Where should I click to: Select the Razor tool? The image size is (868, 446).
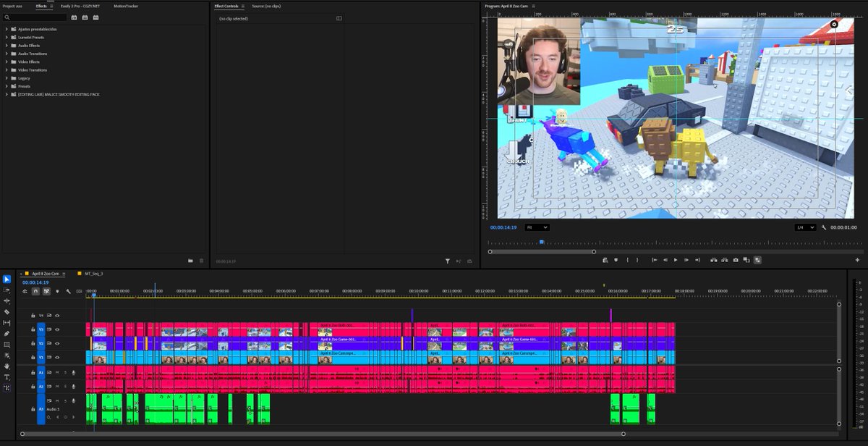click(x=7, y=312)
